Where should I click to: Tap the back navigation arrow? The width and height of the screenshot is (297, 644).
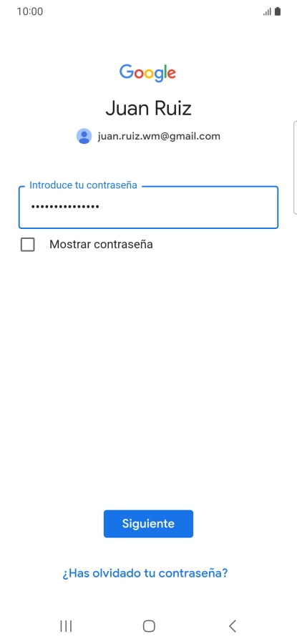click(232, 626)
